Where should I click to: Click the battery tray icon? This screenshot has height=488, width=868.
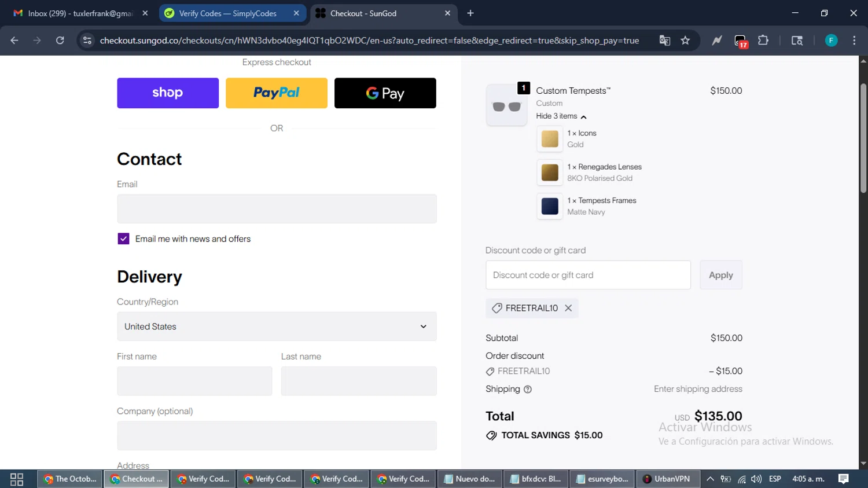coord(726,479)
